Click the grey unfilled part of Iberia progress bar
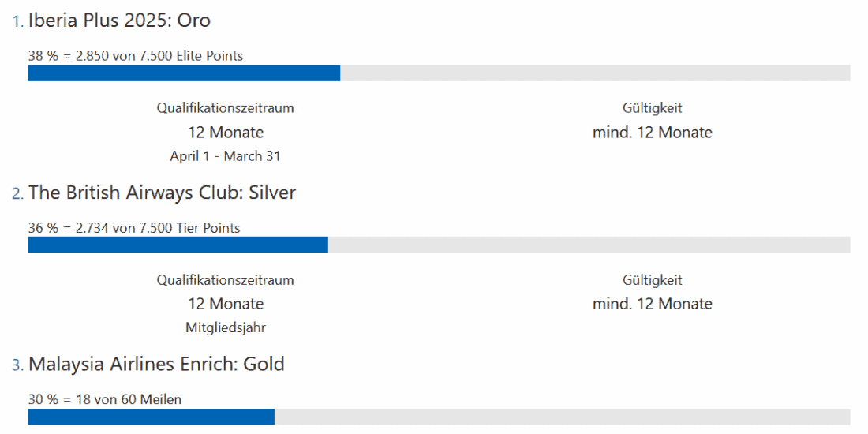This screenshot has height=434, width=868. click(x=595, y=73)
